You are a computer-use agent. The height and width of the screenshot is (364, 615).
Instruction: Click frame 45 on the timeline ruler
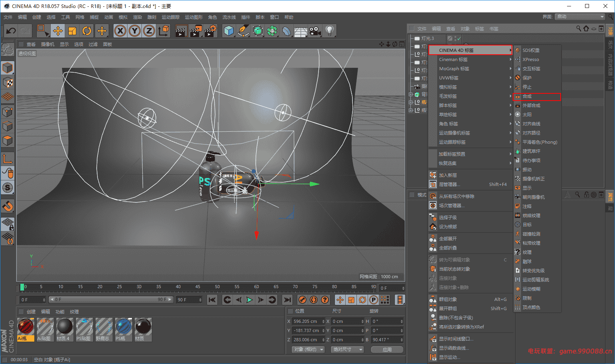[x=198, y=287]
